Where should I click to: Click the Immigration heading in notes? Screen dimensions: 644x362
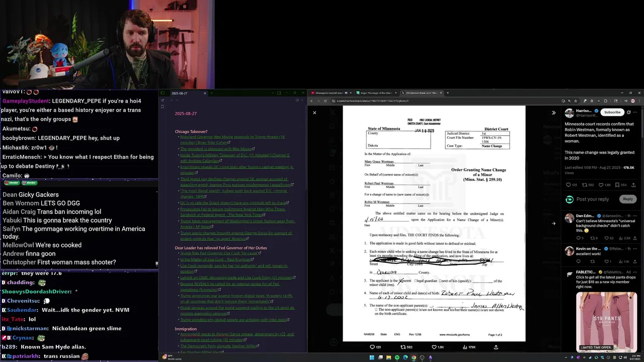pyautogui.click(x=186, y=329)
